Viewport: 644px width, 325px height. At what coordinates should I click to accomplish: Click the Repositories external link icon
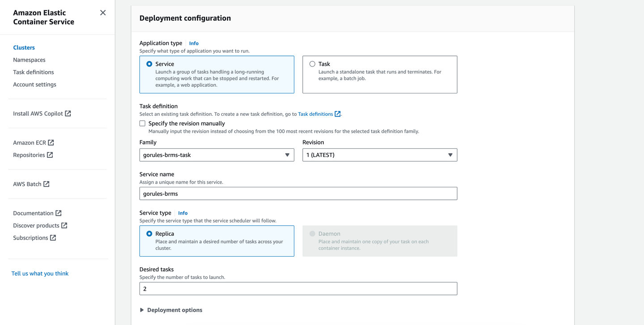point(50,155)
